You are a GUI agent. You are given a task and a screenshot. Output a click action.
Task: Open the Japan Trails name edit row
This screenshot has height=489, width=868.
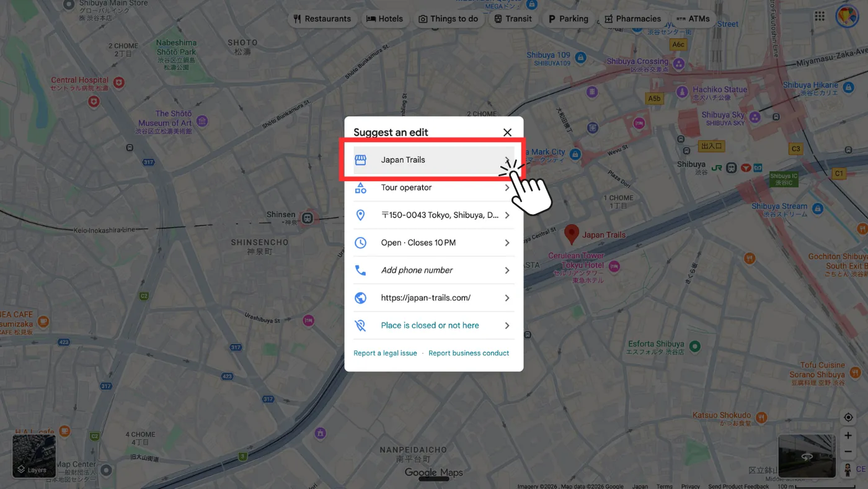point(434,159)
